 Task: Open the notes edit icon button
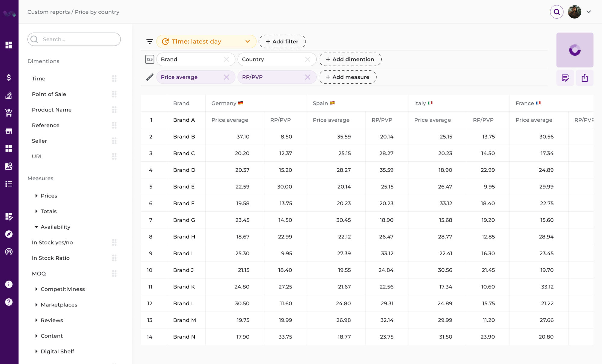pos(565,78)
